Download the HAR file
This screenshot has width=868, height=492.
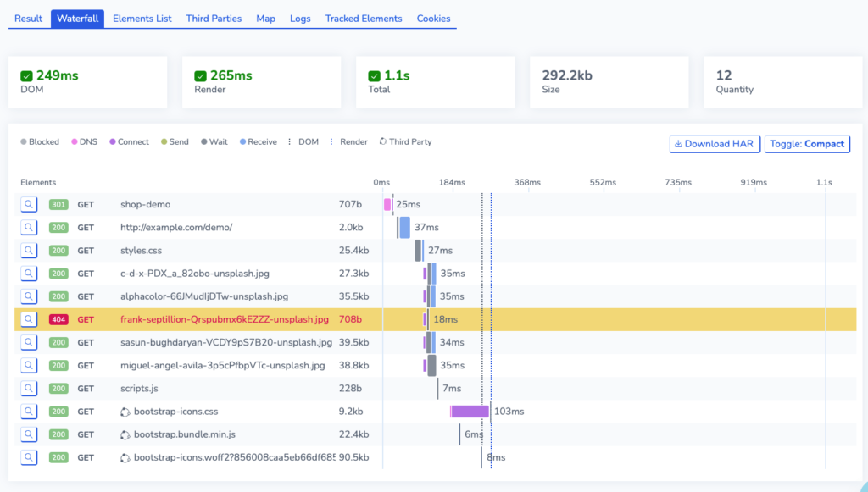pyautogui.click(x=715, y=144)
